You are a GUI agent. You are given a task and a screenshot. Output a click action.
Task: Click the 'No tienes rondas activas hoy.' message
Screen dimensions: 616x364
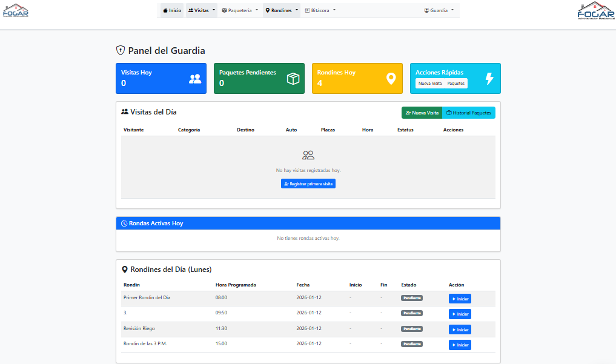(308, 239)
